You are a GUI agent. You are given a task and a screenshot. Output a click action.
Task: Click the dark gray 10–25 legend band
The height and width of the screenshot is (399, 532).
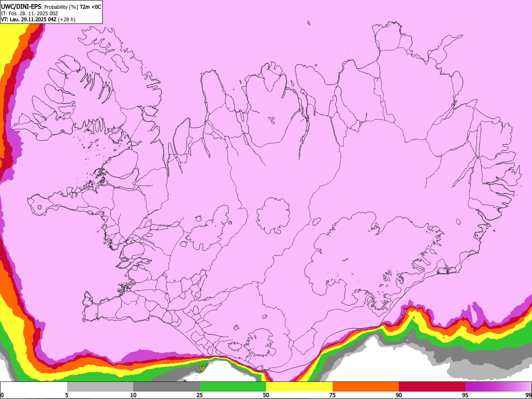point(167,387)
